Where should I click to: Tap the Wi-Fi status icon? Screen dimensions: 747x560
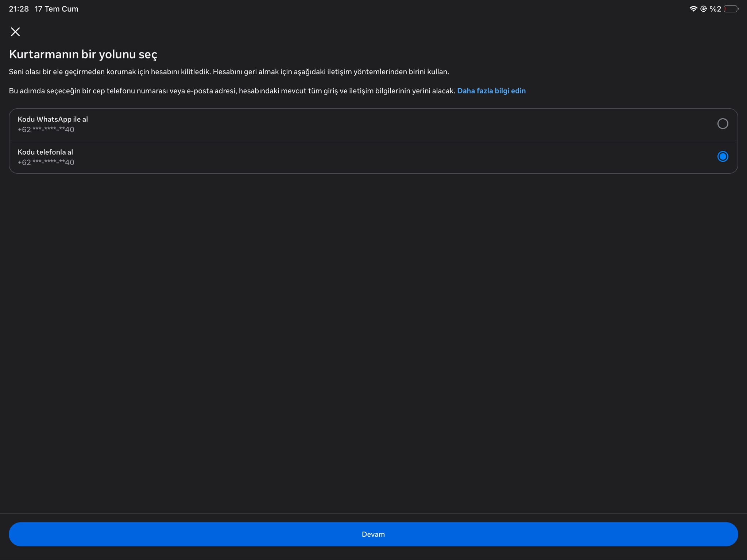coord(693,9)
